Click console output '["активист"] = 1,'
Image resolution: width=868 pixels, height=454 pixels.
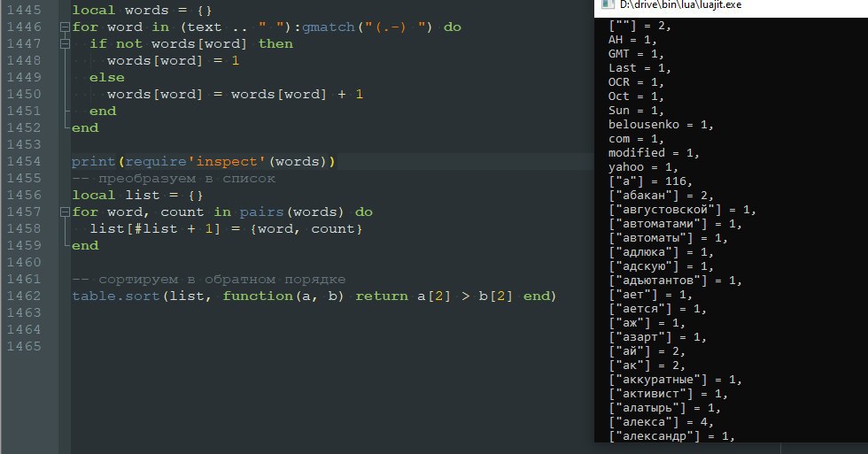pos(668,394)
